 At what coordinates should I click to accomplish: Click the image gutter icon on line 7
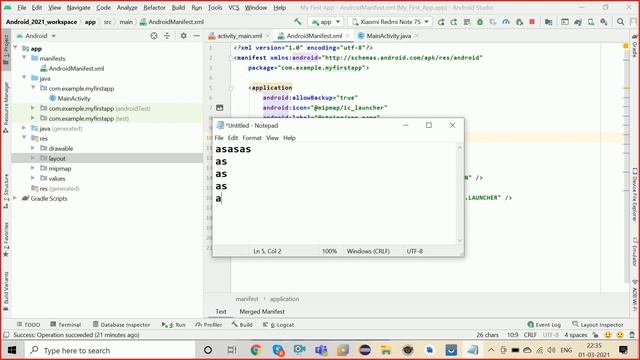coord(220,108)
